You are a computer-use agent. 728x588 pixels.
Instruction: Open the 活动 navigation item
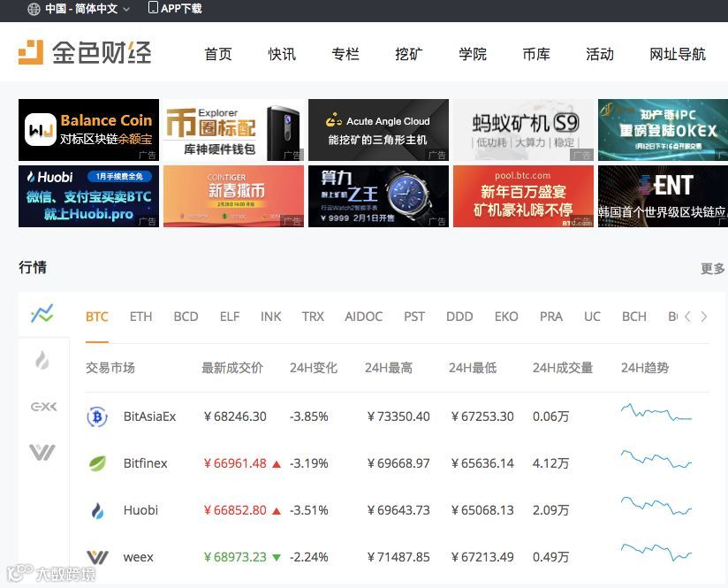600,55
